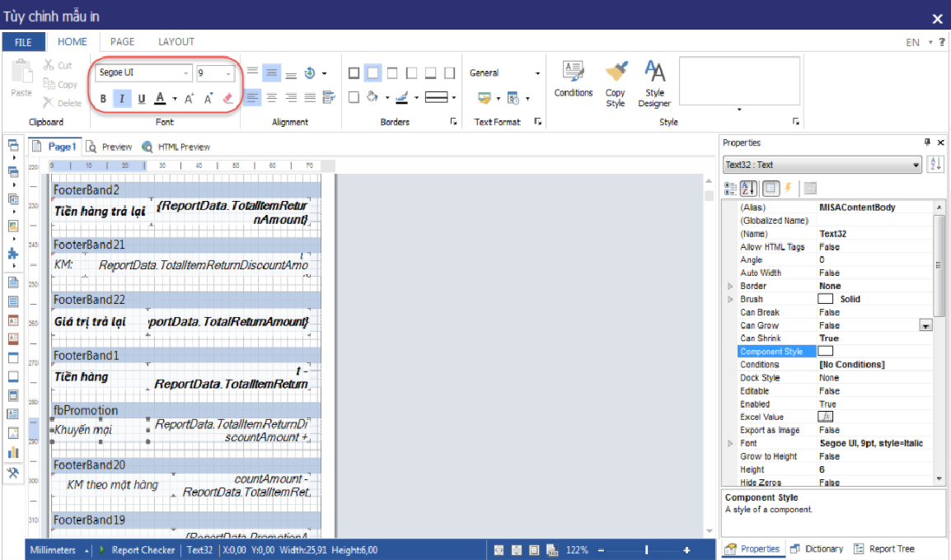Switch to the LAYOUT ribbon tab
Viewport: 951px width, 560px height.
tap(176, 42)
